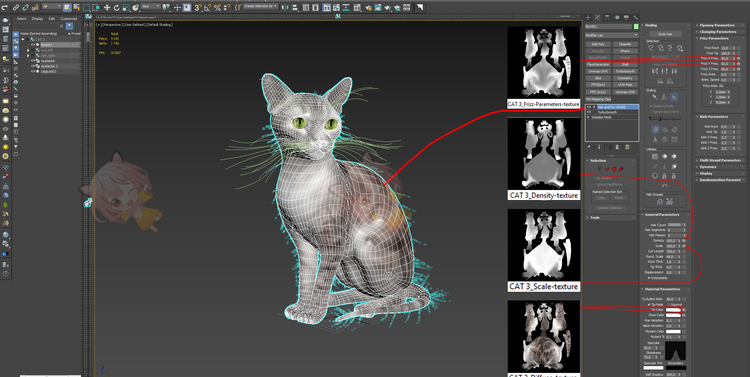Toggle the Interpolate checkbox
The height and width of the screenshot is (377, 750).
(x=649, y=277)
